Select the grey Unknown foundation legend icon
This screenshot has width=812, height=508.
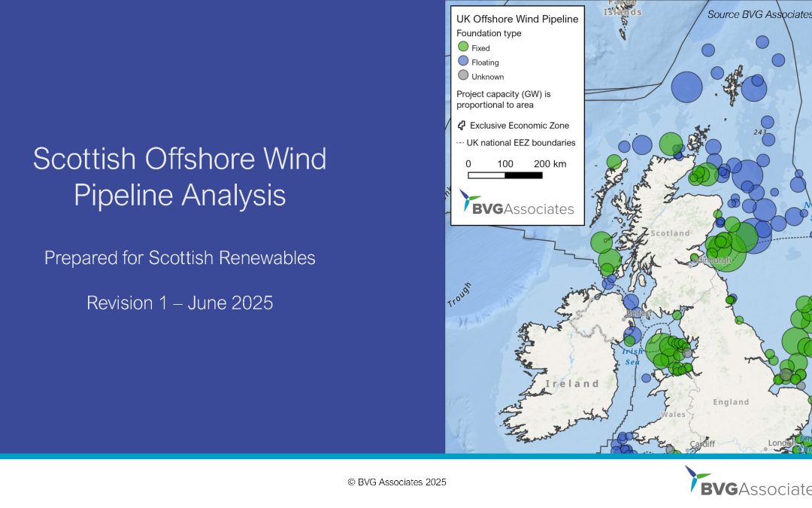(463, 75)
